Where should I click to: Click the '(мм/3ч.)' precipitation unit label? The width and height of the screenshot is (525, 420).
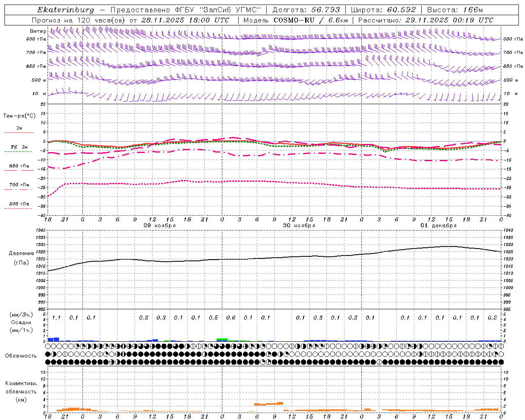click(21, 315)
